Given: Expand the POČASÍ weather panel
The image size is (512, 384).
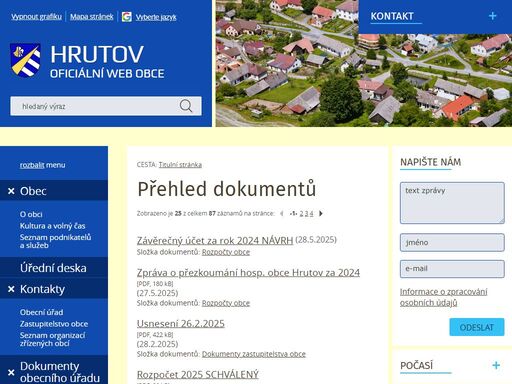Looking at the screenshot, I should [496, 365].
